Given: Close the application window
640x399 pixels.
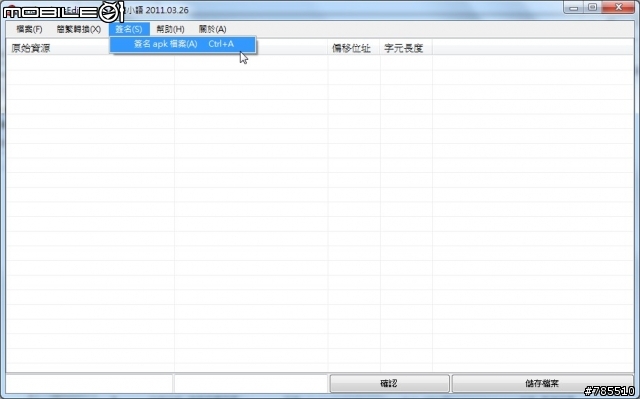Looking at the screenshot, I should [618, 7].
